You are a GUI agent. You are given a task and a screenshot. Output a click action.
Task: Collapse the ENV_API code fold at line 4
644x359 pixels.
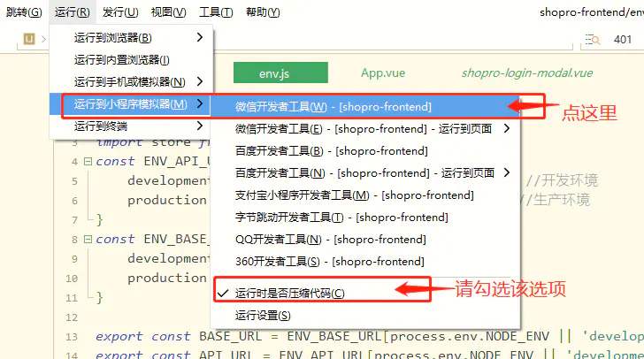click(x=88, y=161)
